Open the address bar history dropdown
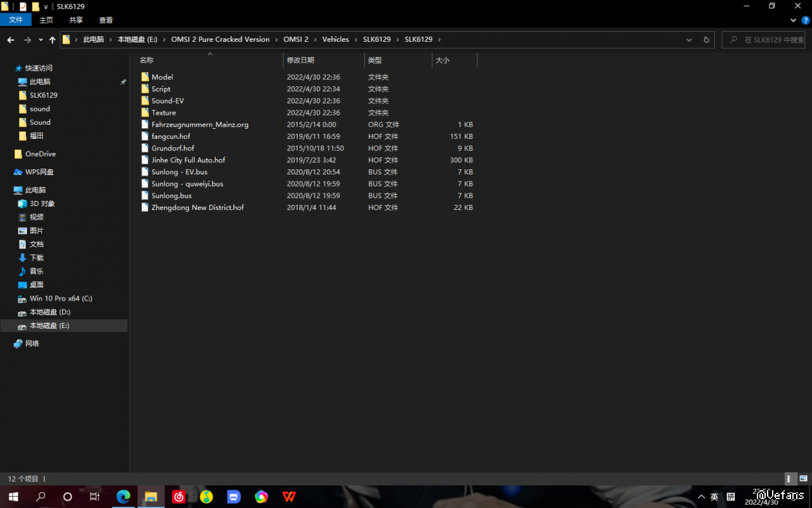 tap(689, 40)
